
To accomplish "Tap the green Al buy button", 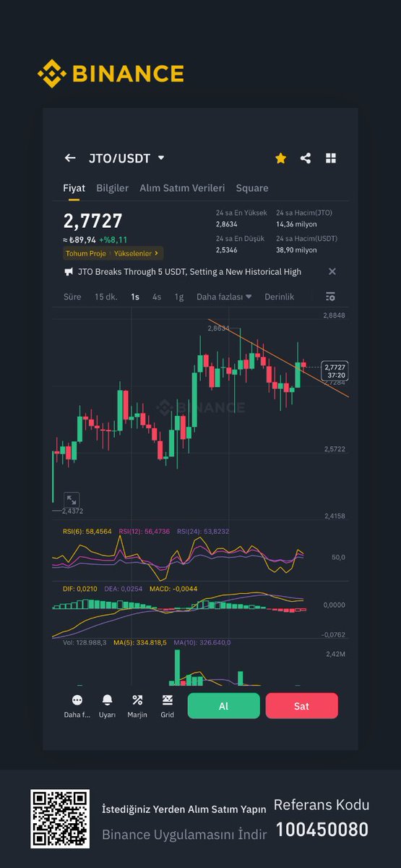I will point(224,706).
